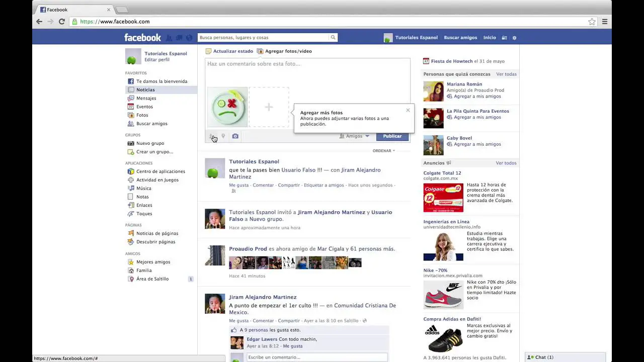Focus the photo comment text area
644x362 pixels.
coord(307,71)
